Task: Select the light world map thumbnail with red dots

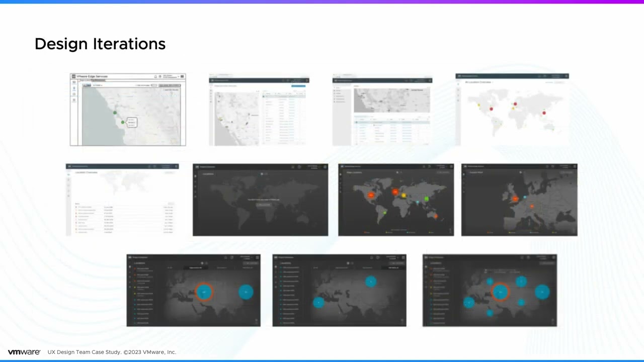Action: tap(512, 110)
